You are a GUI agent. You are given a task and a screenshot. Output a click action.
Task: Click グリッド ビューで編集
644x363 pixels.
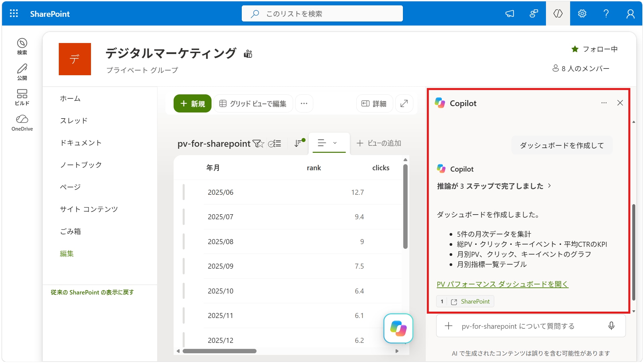tap(253, 103)
